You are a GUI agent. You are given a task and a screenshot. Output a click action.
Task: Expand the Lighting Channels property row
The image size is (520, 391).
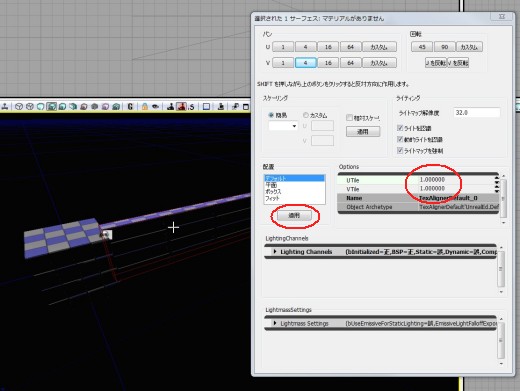pos(275,252)
